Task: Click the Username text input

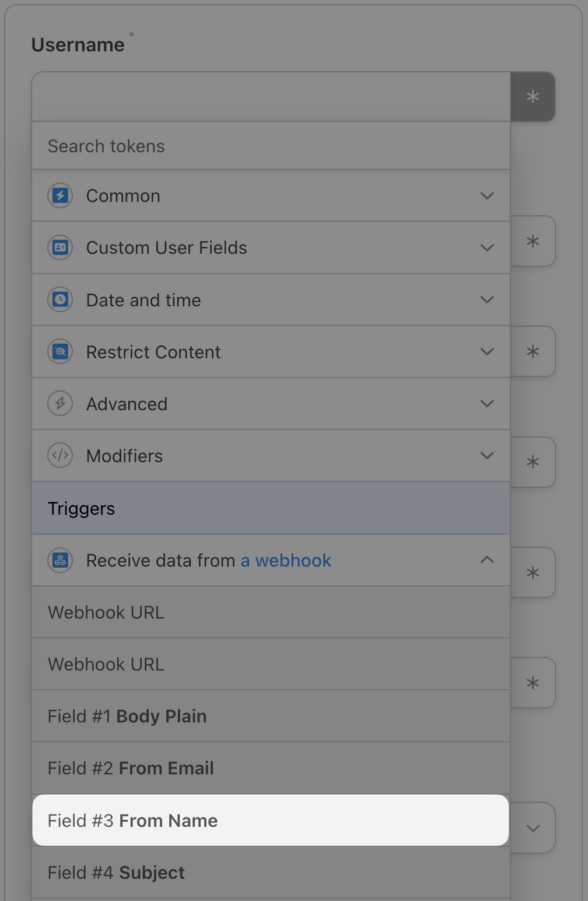Action: click(x=271, y=97)
